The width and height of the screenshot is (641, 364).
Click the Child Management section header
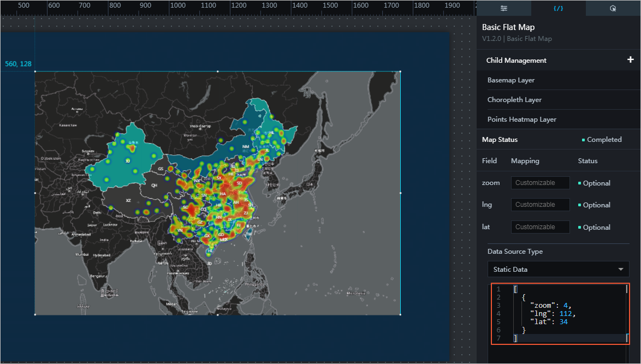(x=517, y=61)
